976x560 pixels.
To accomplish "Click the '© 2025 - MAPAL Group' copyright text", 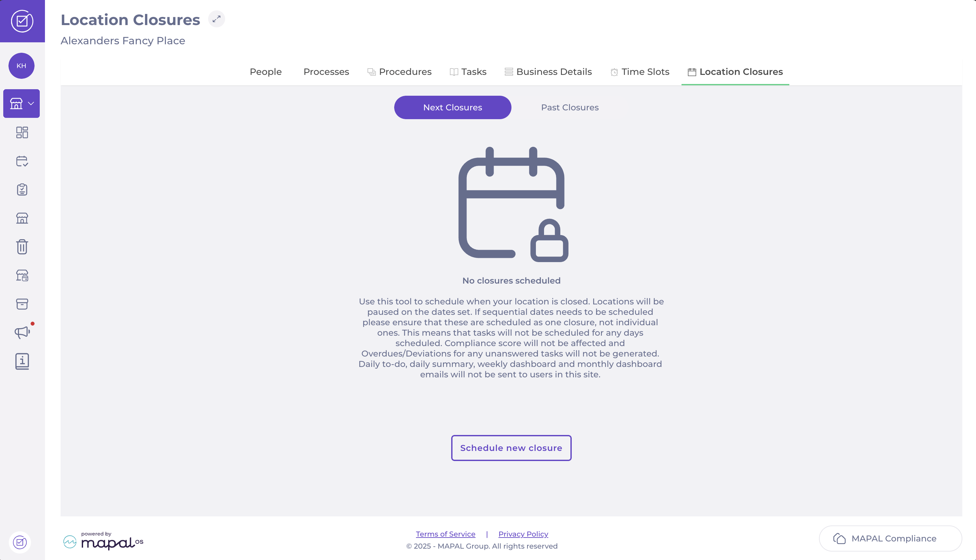I will pyautogui.click(x=482, y=546).
